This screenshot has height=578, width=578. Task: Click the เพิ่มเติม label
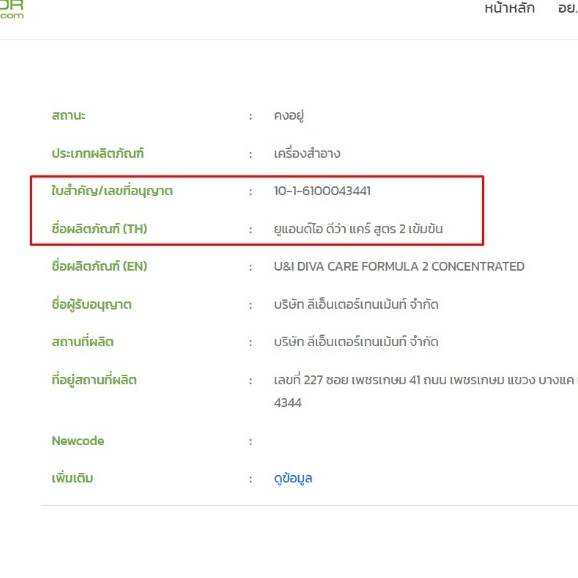72,478
